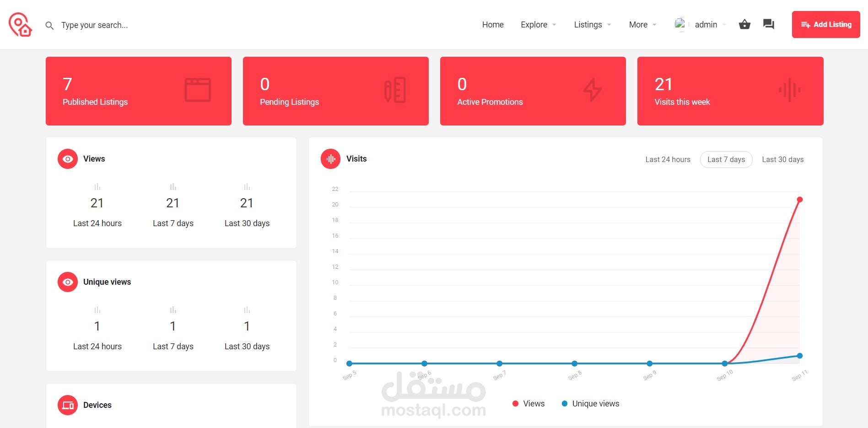Click the red eye icon beside Views
This screenshot has width=868, height=428.
(68, 159)
